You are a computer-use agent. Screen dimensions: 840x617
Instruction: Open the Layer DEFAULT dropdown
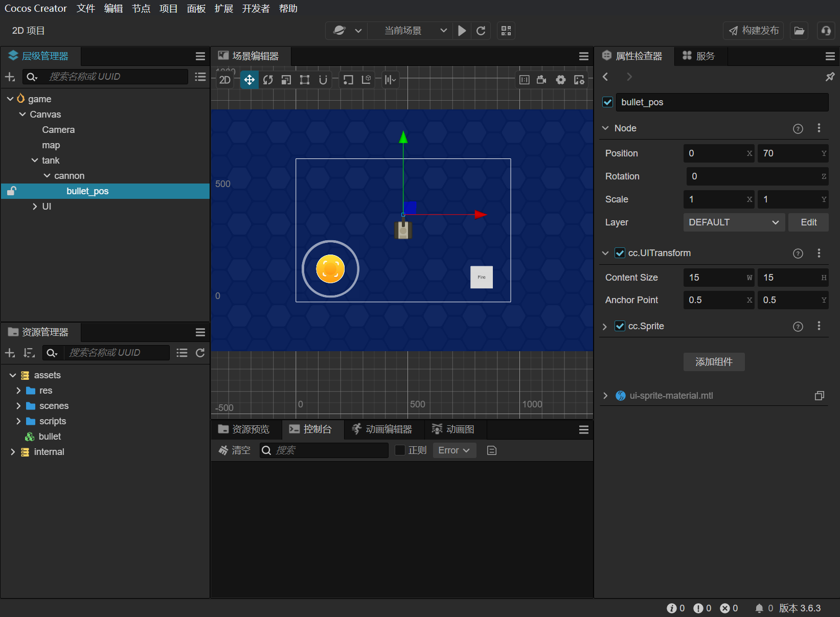(x=733, y=222)
